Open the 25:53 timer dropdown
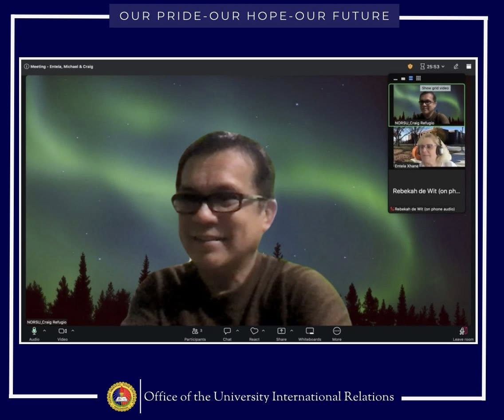504x420 pixels. click(433, 67)
